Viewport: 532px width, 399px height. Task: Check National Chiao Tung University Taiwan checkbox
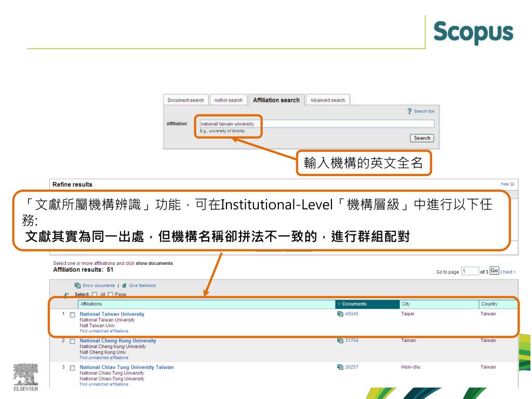(72, 368)
